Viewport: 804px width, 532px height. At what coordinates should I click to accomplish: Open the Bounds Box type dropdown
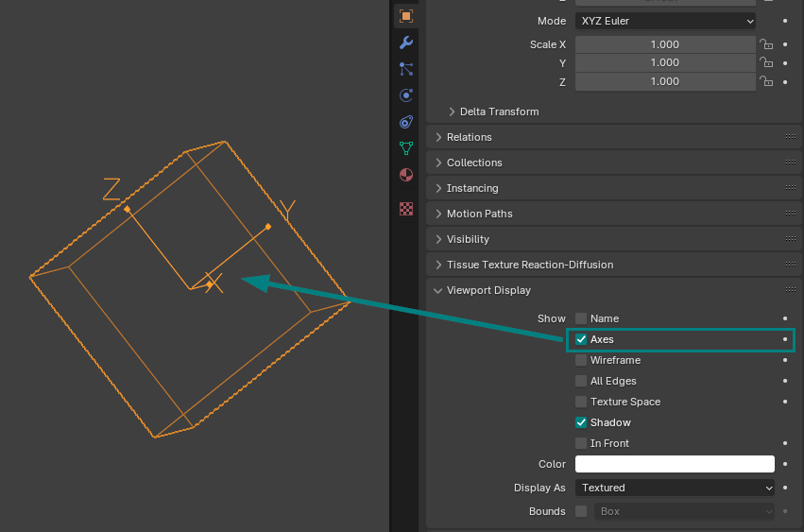(685, 511)
